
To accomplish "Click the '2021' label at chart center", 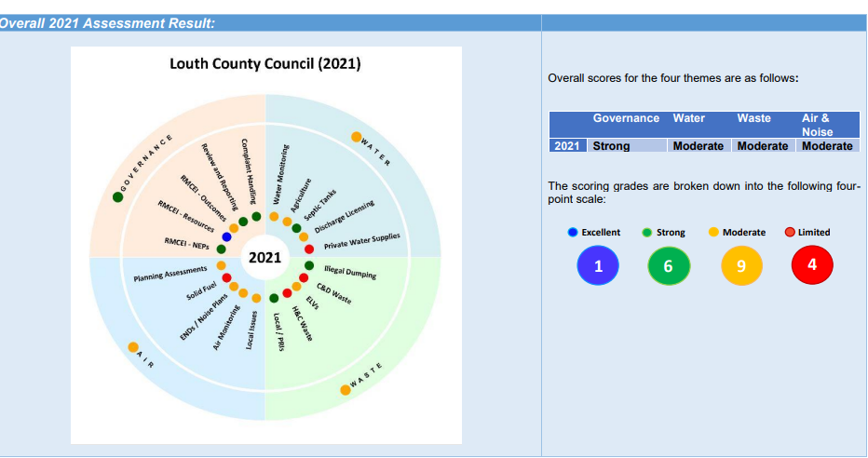I will point(264,258).
